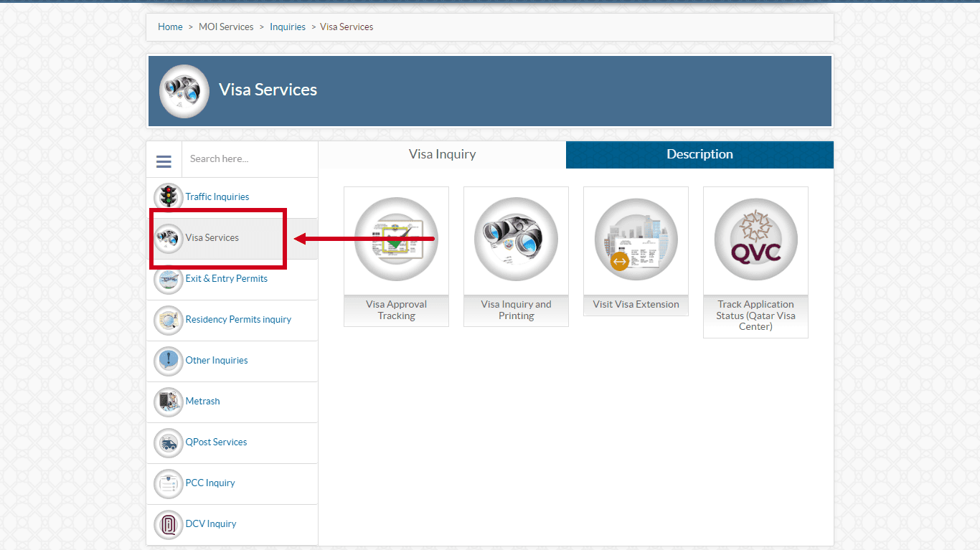Open Inquiries from the breadcrumb trail
Viewport: 980px width, 550px height.
click(x=288, y=27)
